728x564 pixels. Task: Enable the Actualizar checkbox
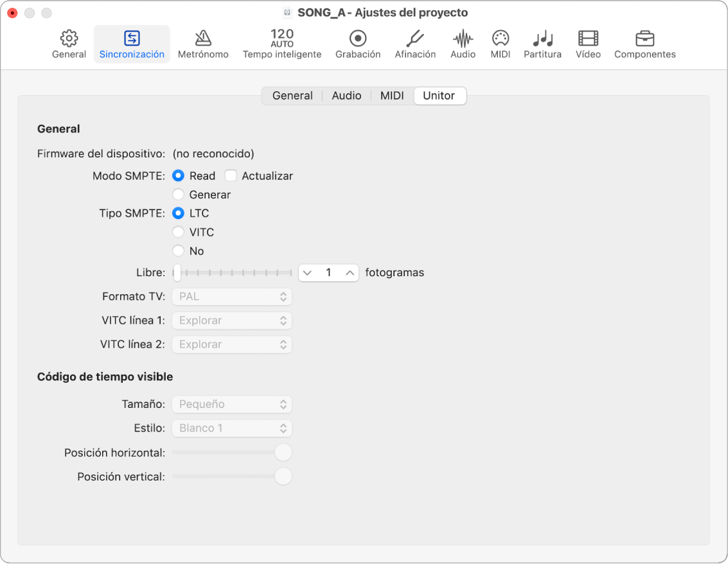click(x=231, y=176)
